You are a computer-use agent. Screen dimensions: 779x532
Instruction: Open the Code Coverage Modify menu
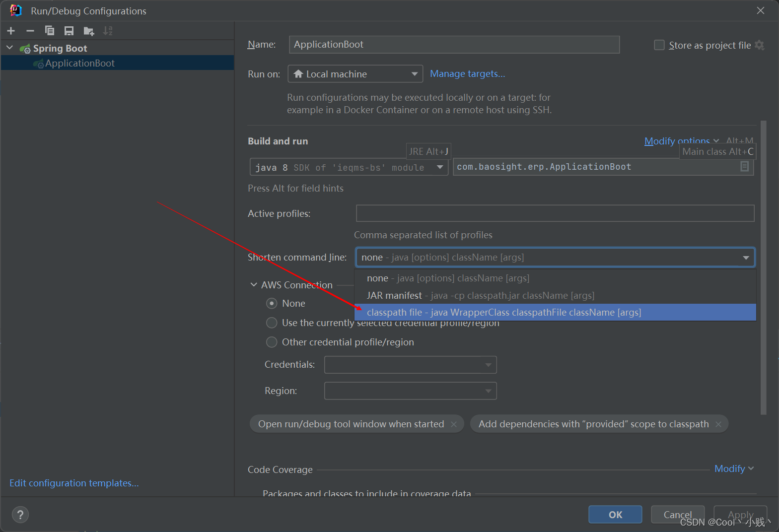click(x=734, y=468)
